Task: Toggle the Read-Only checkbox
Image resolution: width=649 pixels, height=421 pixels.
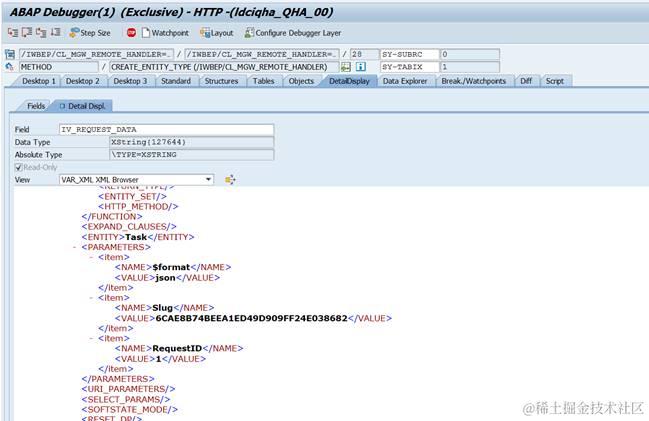Action: point(18,167)
